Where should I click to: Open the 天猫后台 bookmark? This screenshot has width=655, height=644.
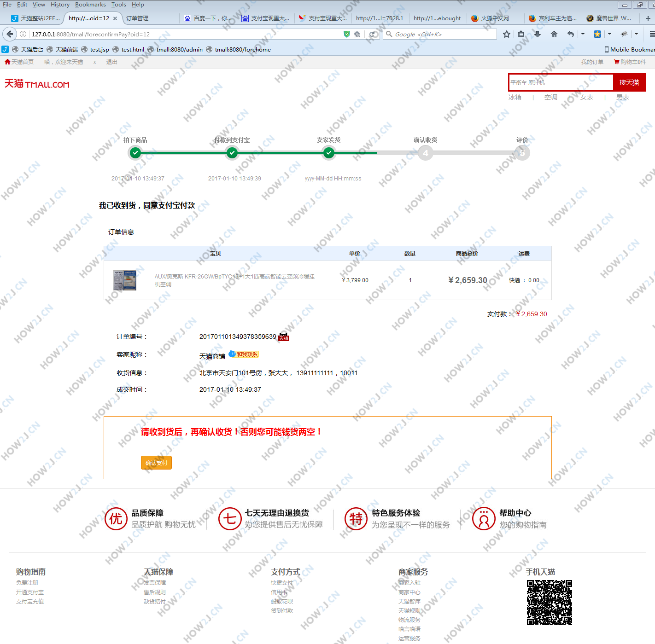(x=28, y=49)
